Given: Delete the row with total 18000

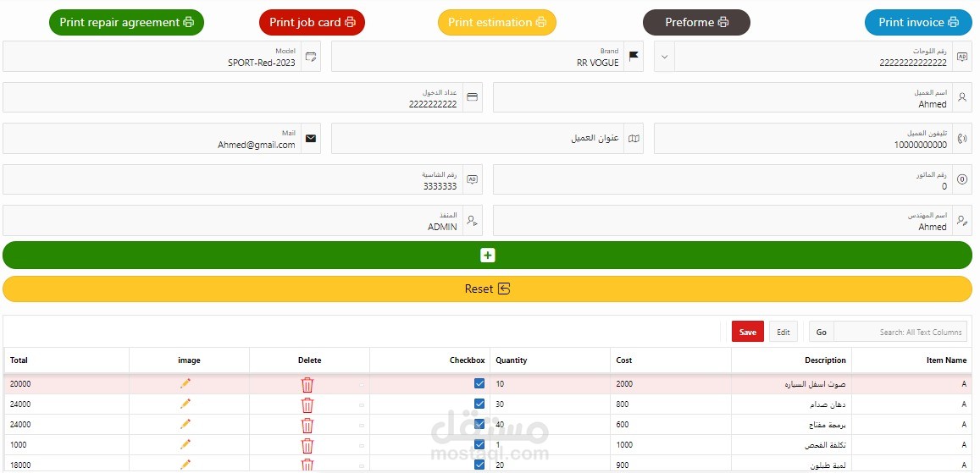Looking at the screenshot, I should coord(307,465).
